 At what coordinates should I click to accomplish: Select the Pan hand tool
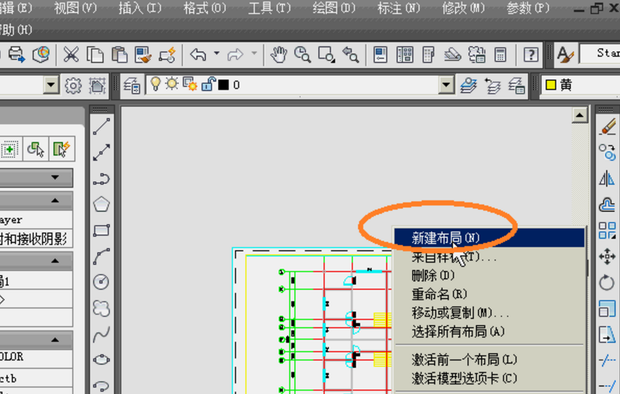[x=279, y=55]
